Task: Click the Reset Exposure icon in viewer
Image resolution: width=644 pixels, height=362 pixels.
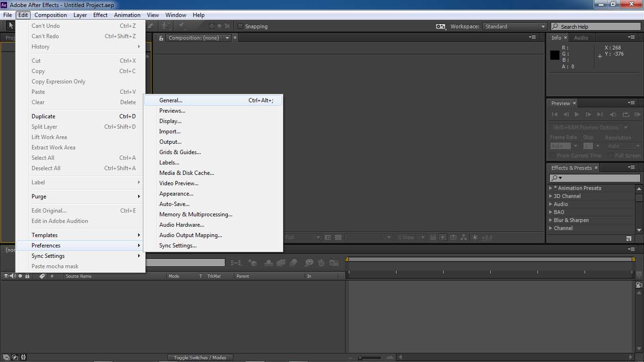Action: 475,238
